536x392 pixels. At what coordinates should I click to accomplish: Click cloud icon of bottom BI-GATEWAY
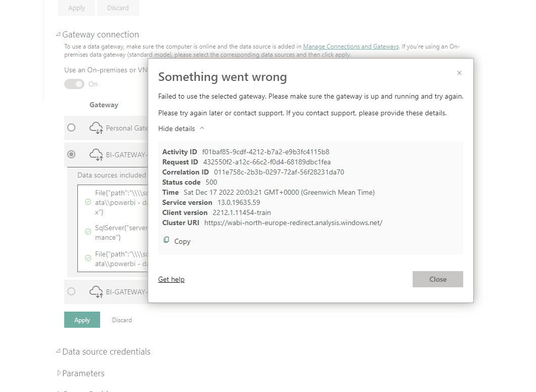96,292
